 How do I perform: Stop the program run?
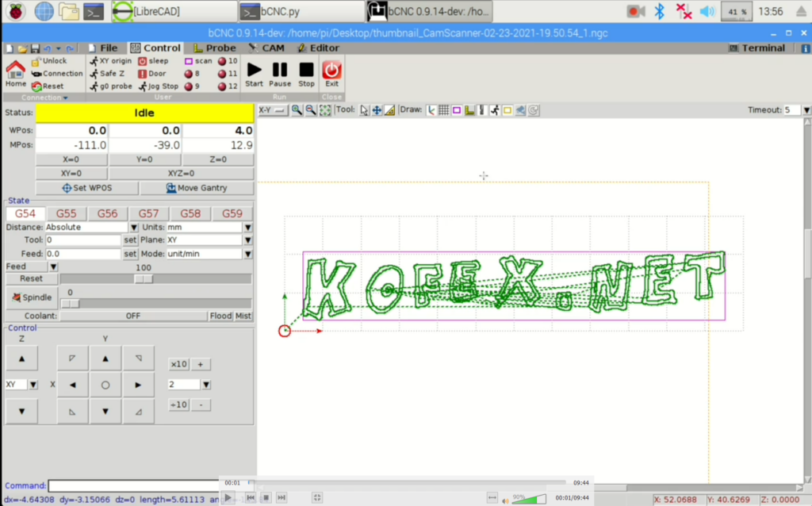pos(306,74)
